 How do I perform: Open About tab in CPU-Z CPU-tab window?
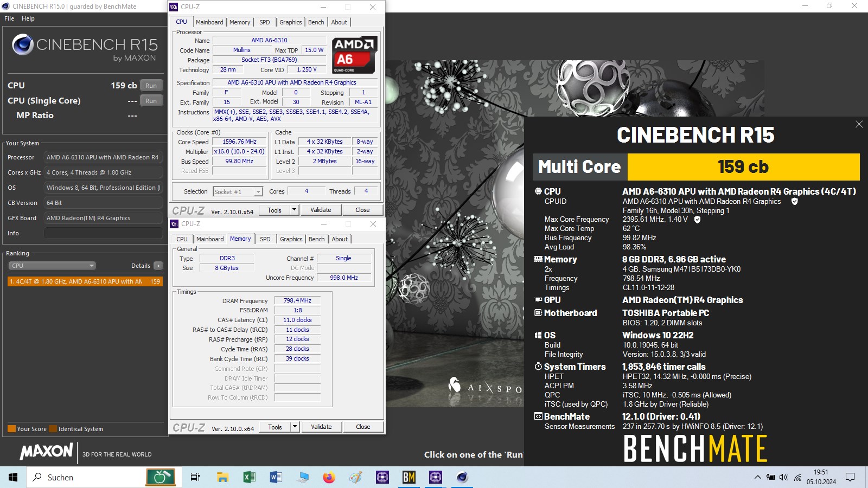pos(339,22)
